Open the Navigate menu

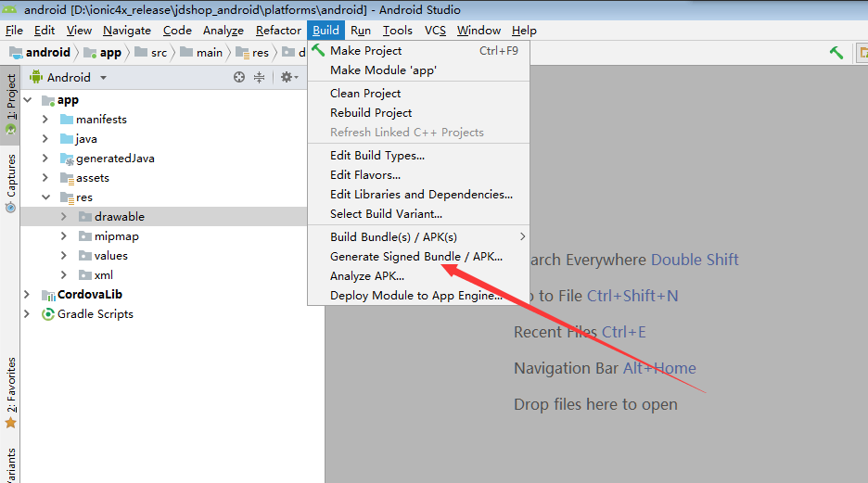127,31
